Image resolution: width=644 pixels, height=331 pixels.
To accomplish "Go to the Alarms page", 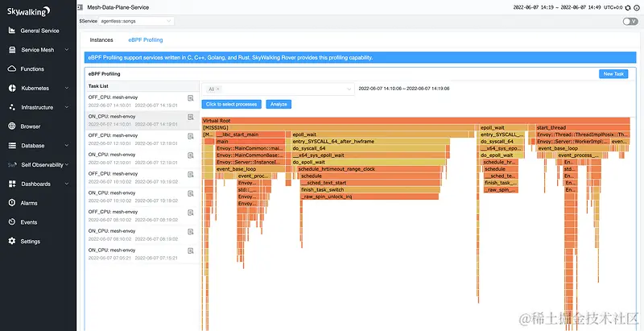I will tap(29, 203).
